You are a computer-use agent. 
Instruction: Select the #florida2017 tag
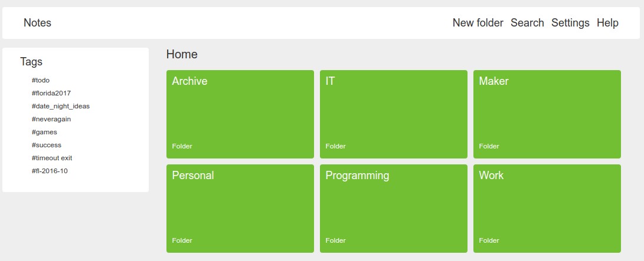click(x=51, y=93)
